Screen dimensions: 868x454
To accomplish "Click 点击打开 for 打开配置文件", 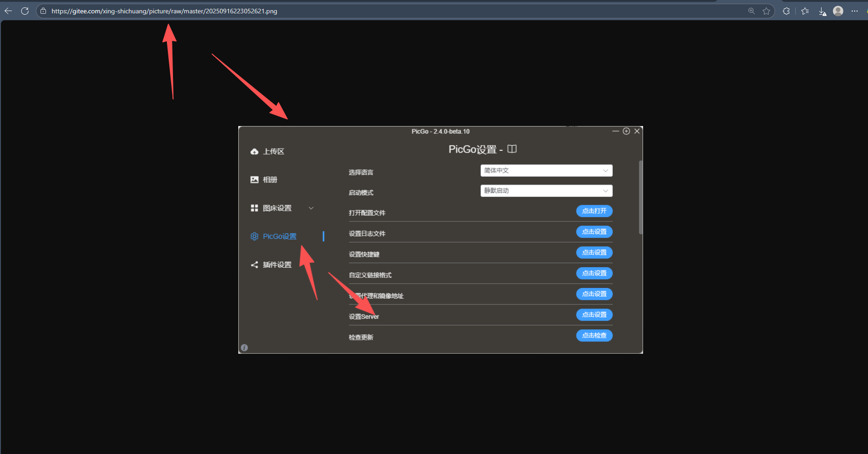I will click(594, 211).
